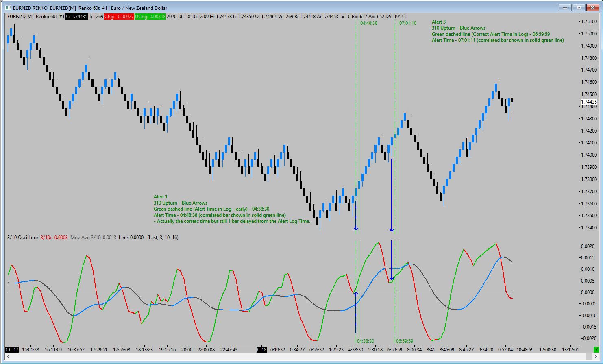Image resolution: width=603 pixels, height=364 pixels.
Task: Click the '1.74000' price scale label
Action: [x=589, y=155]
